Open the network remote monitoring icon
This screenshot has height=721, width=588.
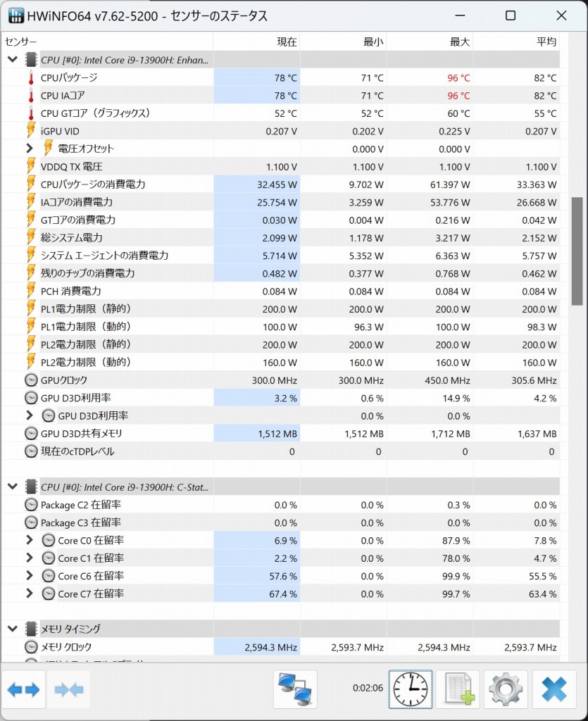click(295, 689)
